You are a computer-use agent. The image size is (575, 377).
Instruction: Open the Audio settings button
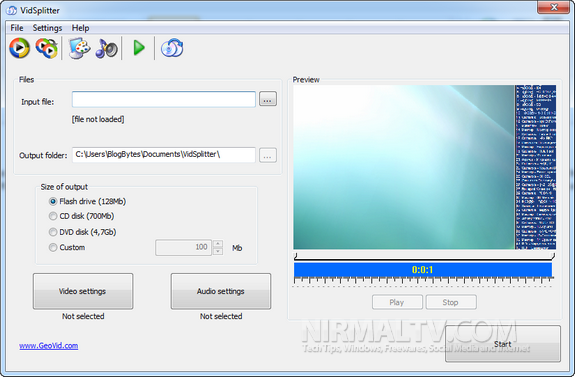coord(221,291)
